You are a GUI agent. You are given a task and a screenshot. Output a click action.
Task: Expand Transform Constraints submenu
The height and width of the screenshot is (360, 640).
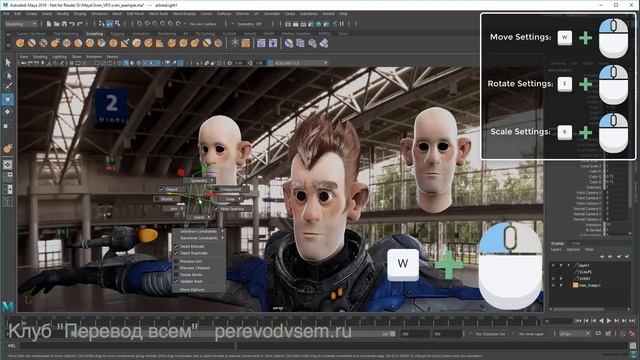coord(198,238)
